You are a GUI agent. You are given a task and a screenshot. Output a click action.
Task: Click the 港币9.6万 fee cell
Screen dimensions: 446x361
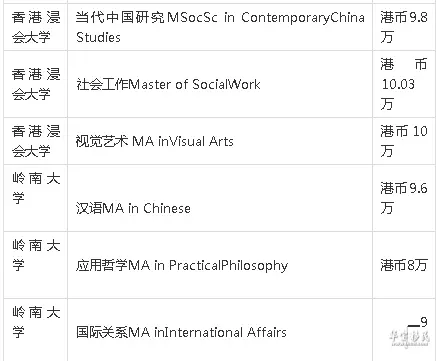click(404, 198)
